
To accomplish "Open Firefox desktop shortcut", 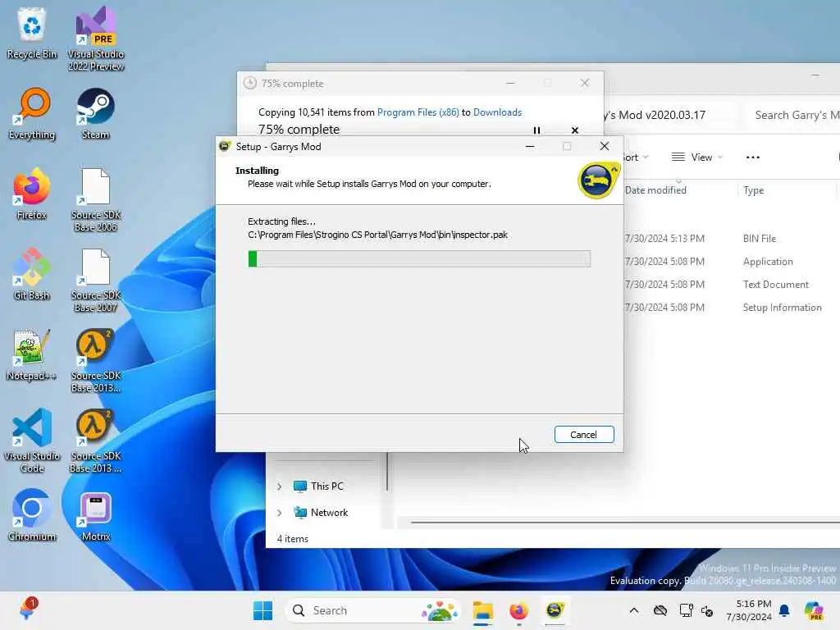I will 32,194.
